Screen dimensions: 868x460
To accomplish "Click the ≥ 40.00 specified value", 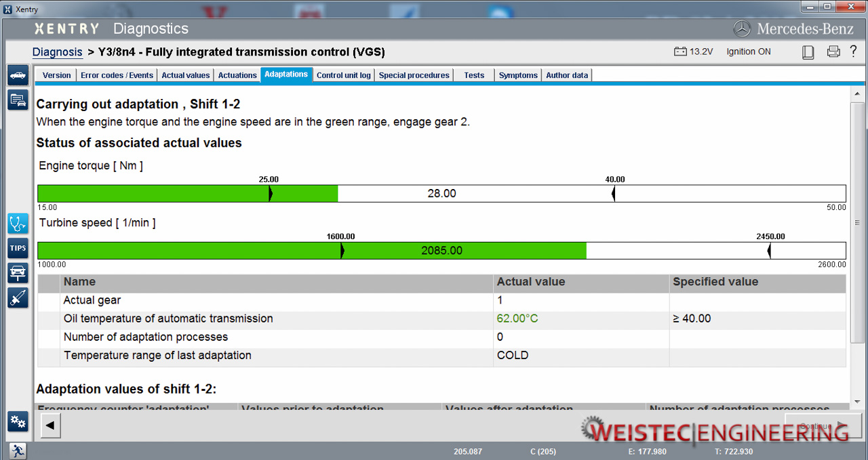I will point(692,319).
